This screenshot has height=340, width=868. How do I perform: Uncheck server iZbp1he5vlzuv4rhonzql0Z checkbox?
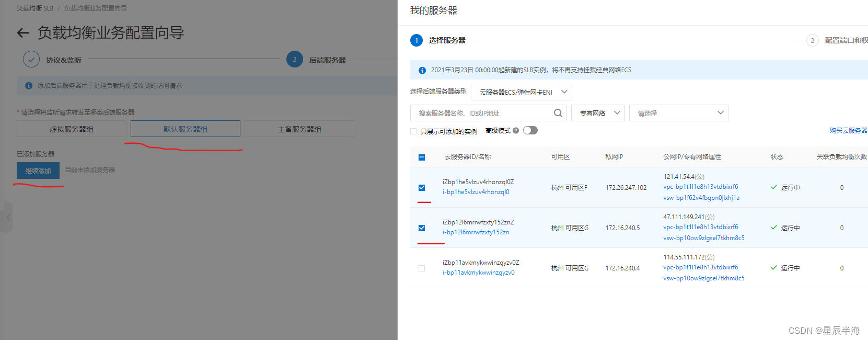(422, 188)
